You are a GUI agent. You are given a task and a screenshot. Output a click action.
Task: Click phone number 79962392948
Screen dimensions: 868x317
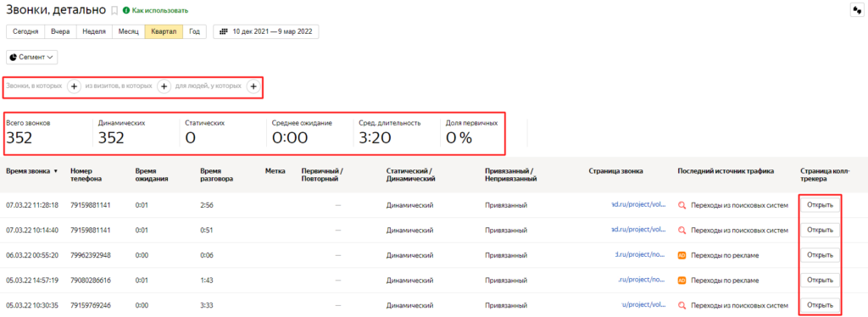91,255
